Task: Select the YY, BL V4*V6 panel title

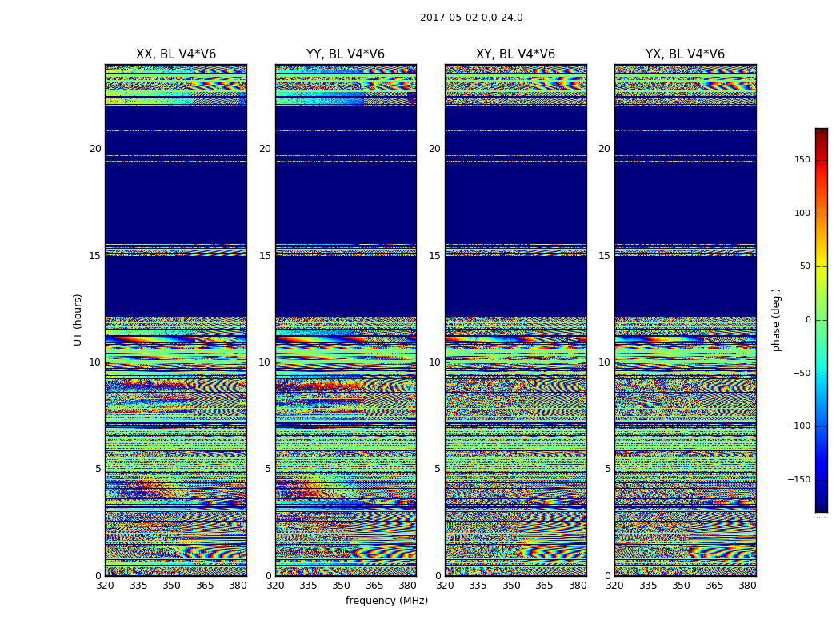Action: pos(346,54)
